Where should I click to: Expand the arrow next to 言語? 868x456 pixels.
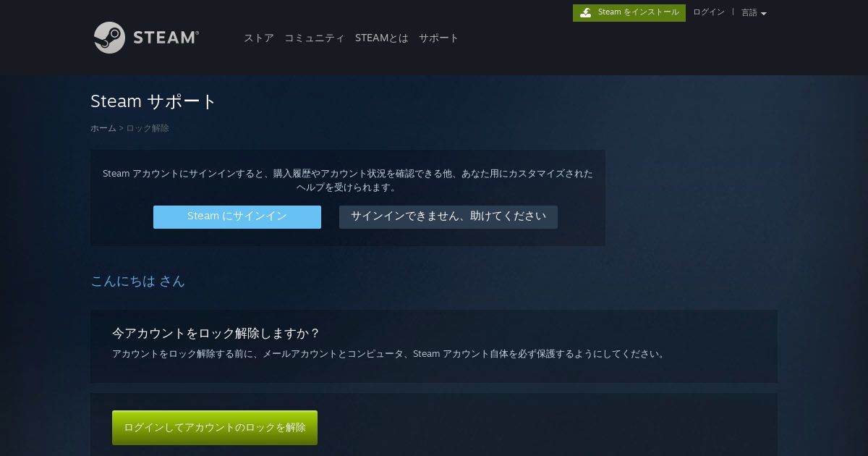(764, 14)
